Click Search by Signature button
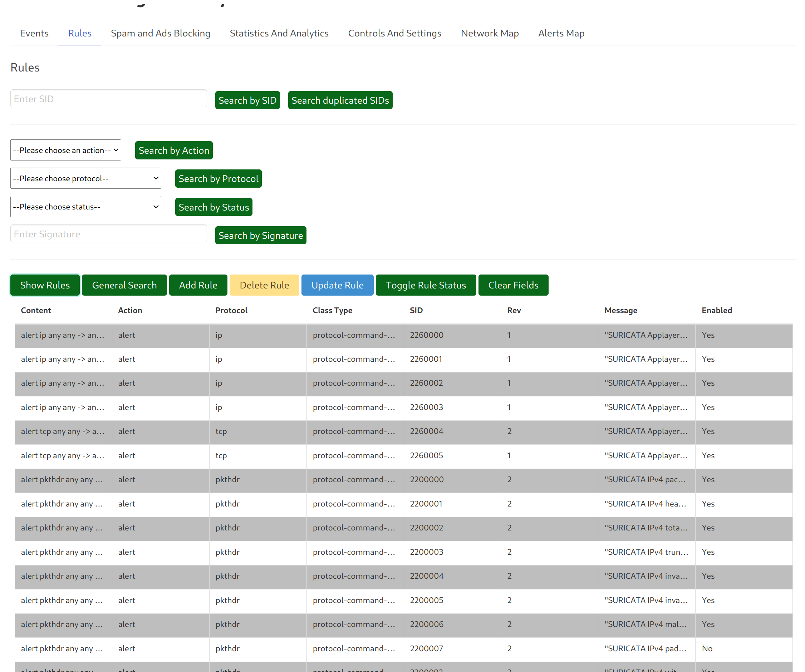This screenshot has height=672, width=805. [260, 236]
